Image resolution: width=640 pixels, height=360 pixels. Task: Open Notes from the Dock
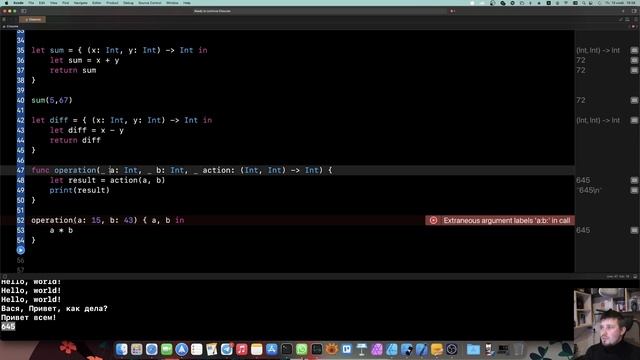coord(256,349)
